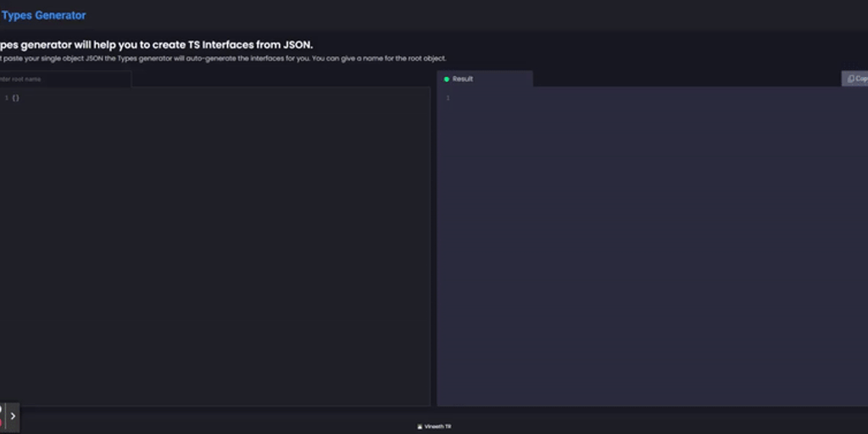The width and height of the screenshot is (868, 434).
Task: Click line 1 braces in JSON editor
Action: click(15, 98)
